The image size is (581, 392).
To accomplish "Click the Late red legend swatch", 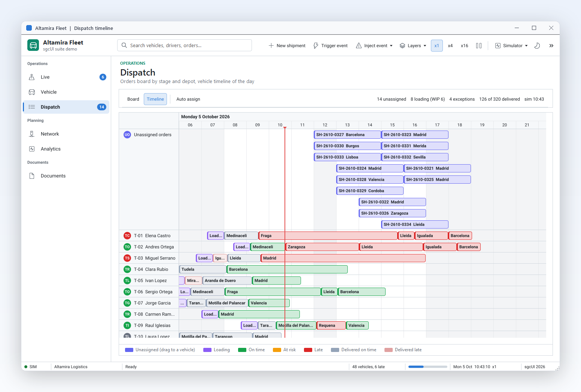I will tap(308, 350).
